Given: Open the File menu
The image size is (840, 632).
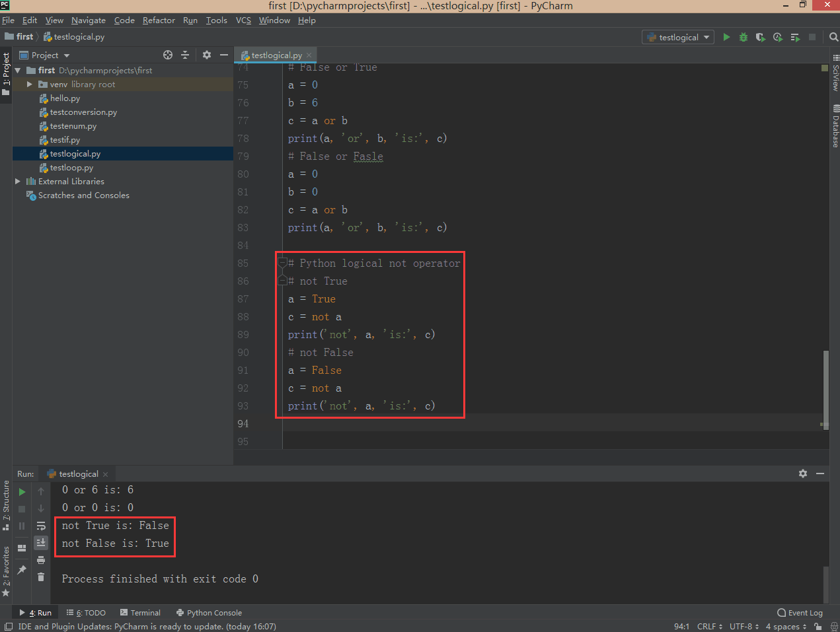Looking at the screenshot, I should coord(8,20).
